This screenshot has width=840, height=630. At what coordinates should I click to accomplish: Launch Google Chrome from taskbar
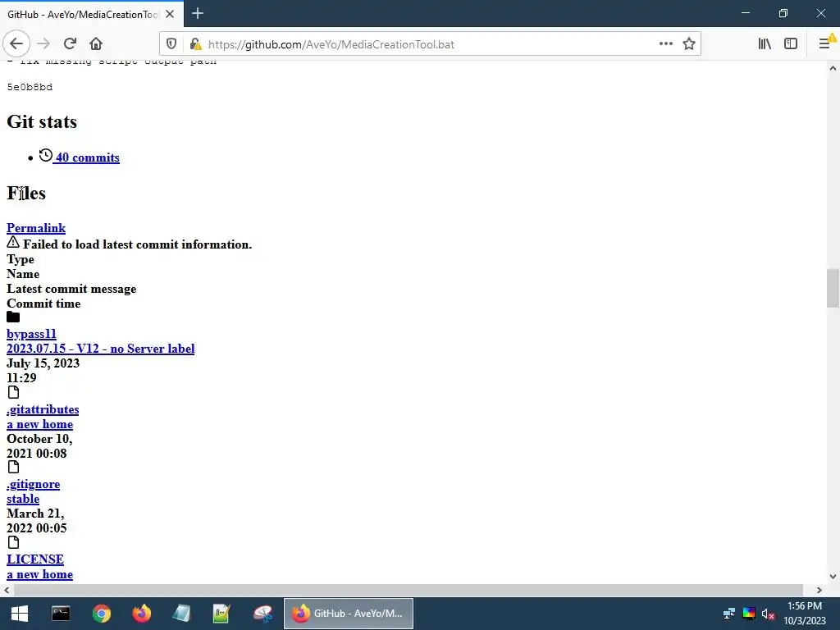101,614
